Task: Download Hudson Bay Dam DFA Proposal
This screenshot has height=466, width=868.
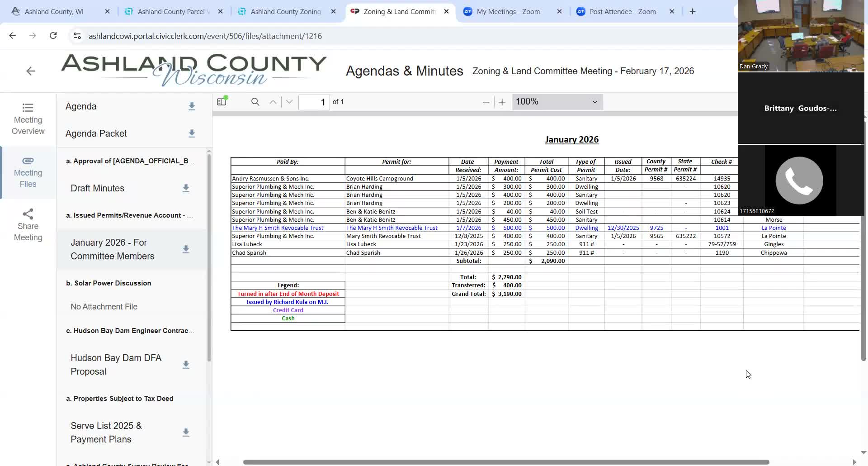Action: coord(186,365)
